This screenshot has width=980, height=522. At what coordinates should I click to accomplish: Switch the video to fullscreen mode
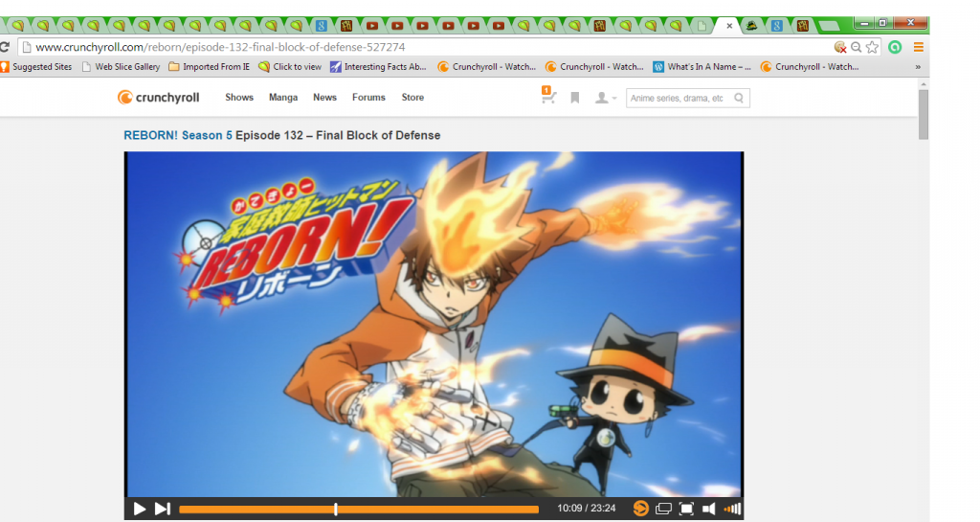[686, 509]
